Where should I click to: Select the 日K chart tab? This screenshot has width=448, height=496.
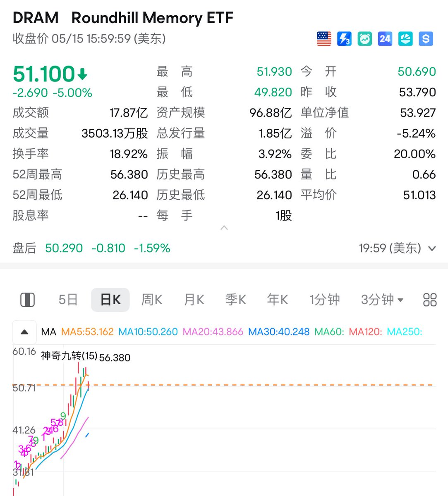110,299
